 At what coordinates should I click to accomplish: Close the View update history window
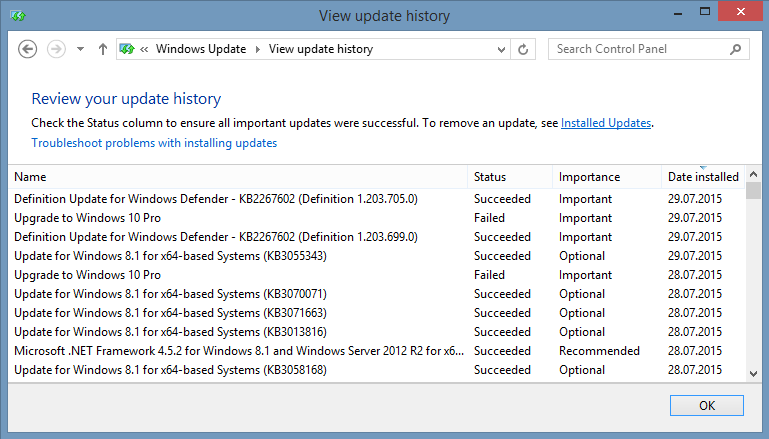[741, 11]
